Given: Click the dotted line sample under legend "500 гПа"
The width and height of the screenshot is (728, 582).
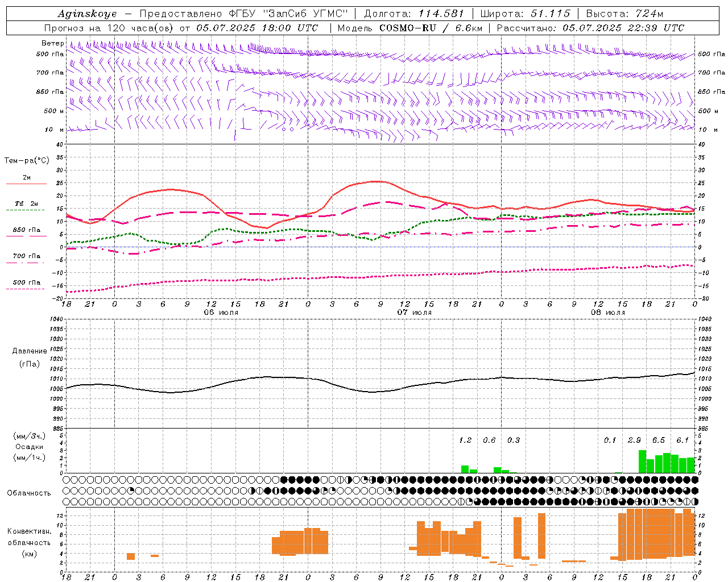Looking at the screenshot, I should click(x=26, y=289).
